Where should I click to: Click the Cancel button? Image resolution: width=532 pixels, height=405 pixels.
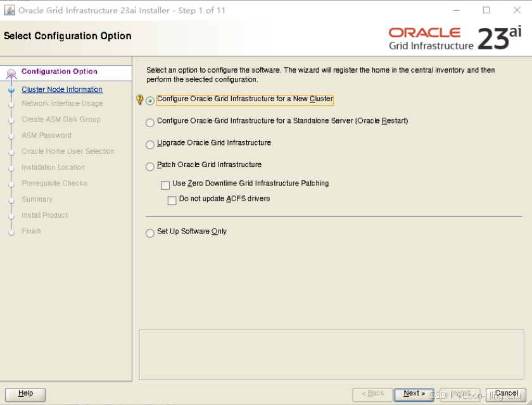point(506,394)
